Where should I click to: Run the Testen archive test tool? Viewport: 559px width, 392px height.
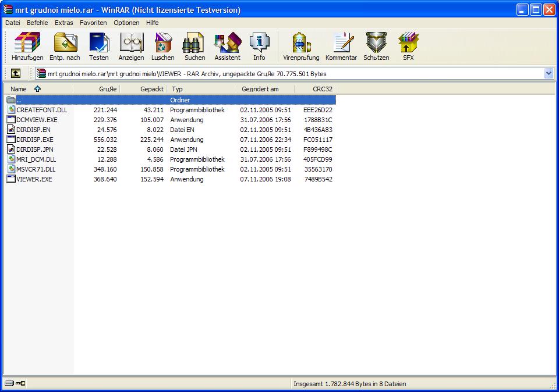tap(99, 47)
